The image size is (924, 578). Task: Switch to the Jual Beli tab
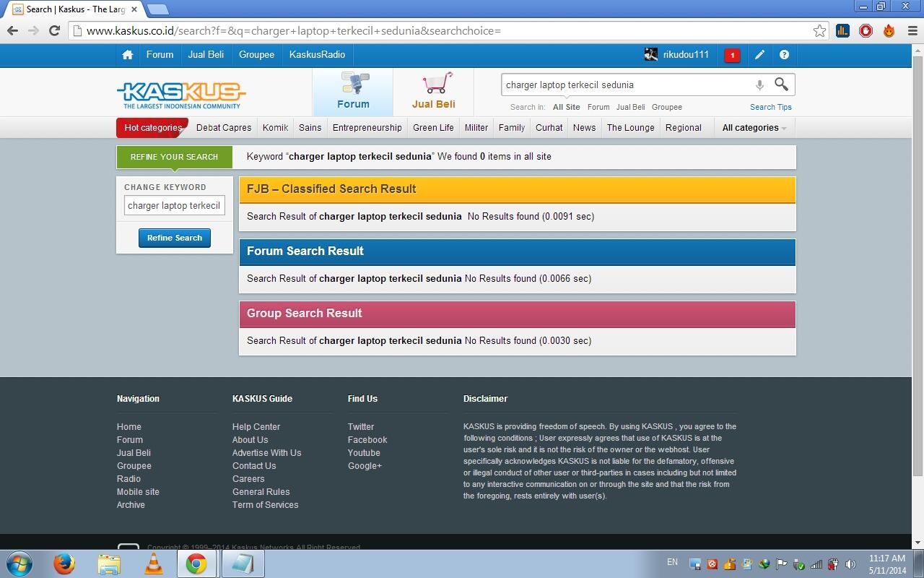(433, 92)
